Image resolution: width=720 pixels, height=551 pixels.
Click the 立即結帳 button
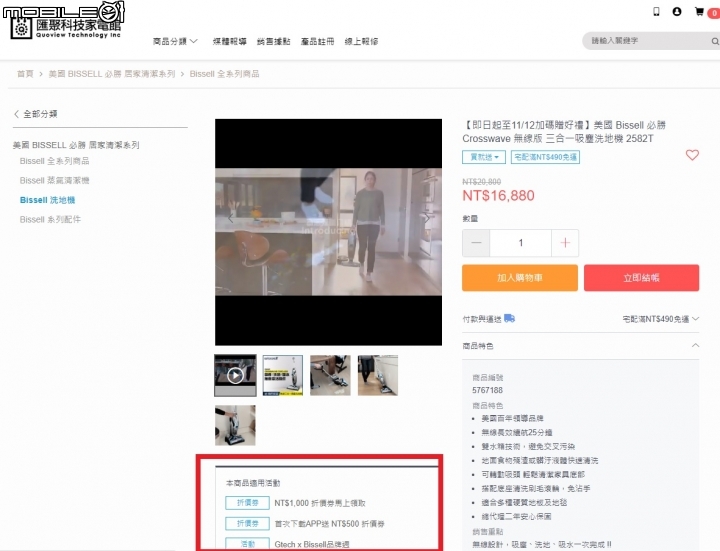tap(641, 278)
